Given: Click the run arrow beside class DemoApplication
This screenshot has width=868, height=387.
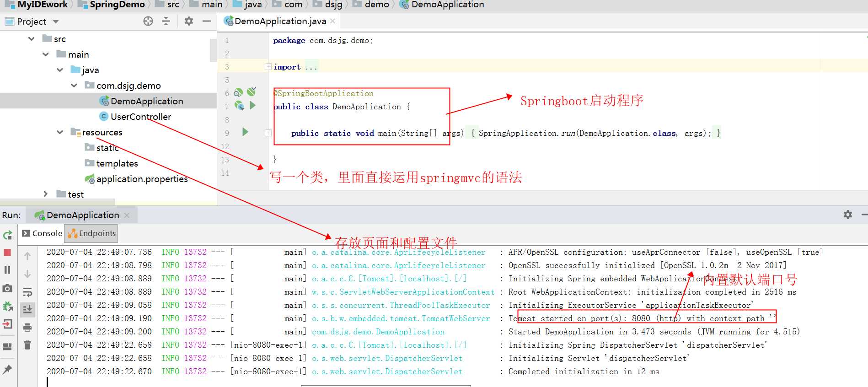Looking at the screenshot, I should (253, 106).
